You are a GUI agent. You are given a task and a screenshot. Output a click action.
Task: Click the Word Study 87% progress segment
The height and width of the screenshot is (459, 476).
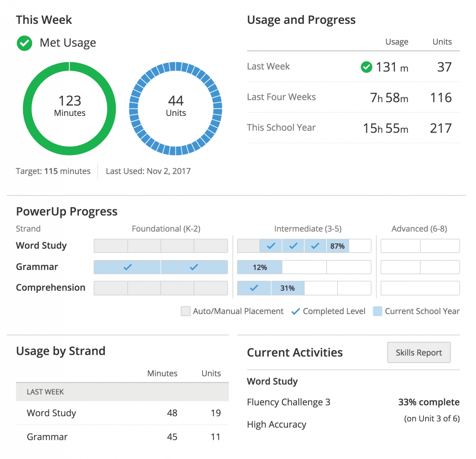[x=338, y=246]
